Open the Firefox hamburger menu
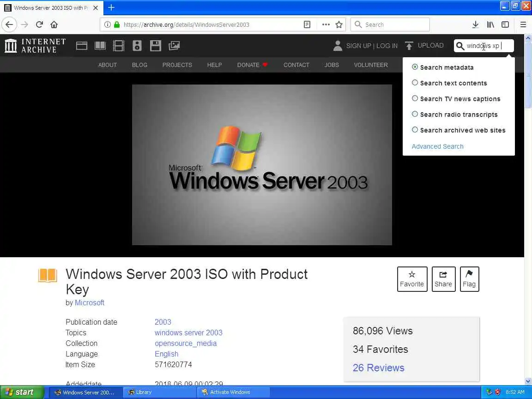Viewport: 532px width, 399px height. tap(523, 24)
